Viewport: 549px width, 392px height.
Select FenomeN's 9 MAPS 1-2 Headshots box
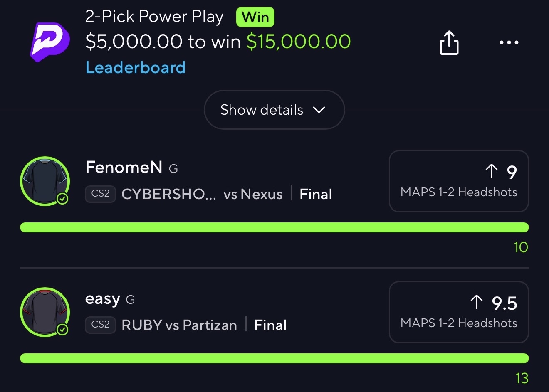(459, 181)
